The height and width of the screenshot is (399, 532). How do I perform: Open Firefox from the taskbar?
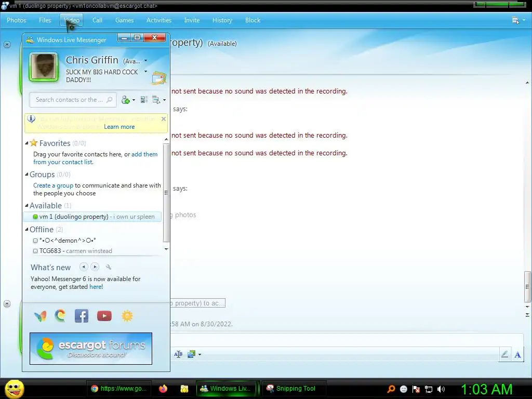pos(163,389)
